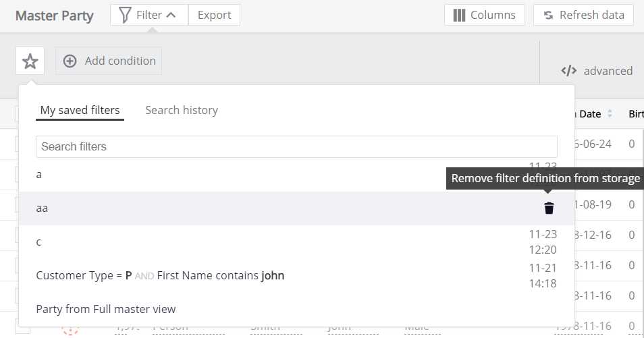Load Party from Full master view filter

[x=105, y=309]
